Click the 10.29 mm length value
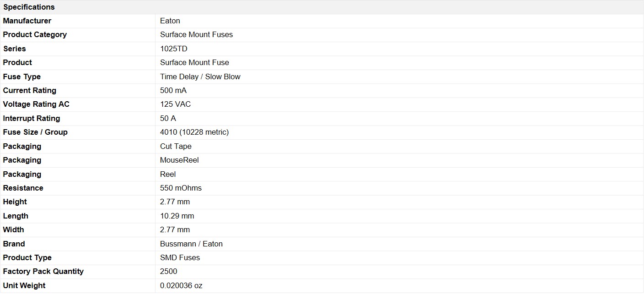Viewport: 644px width, 295px height. [177, 216]
